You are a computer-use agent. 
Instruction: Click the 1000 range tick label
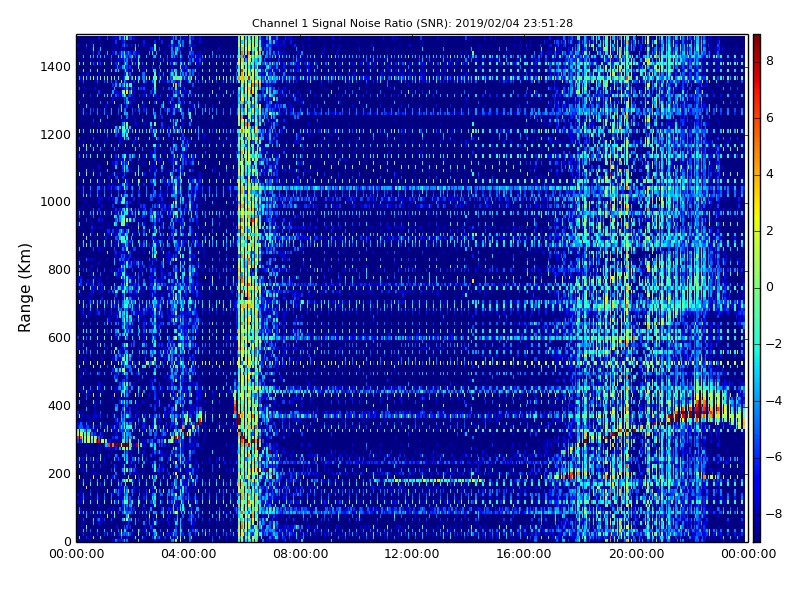[56, 202]
